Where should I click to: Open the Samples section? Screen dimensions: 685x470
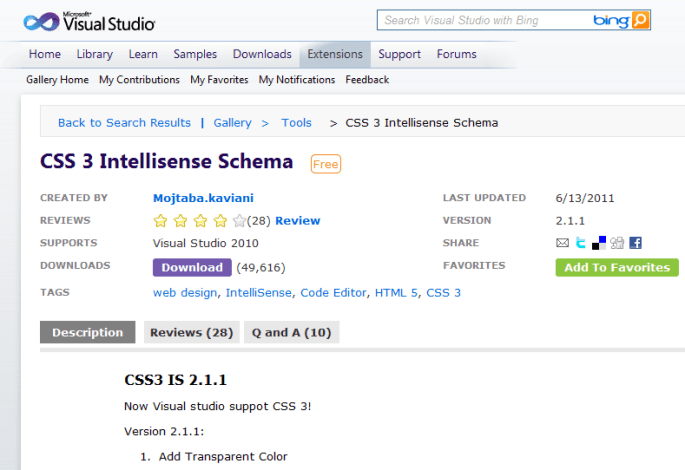pos(195,54)
